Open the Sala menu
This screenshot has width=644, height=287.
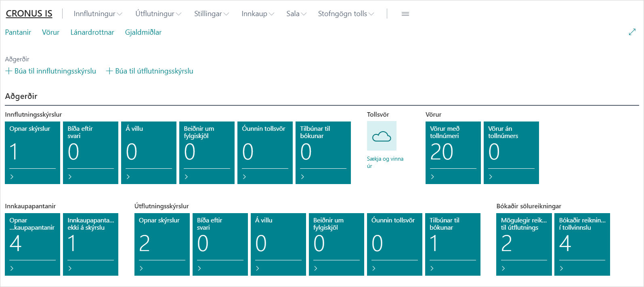[296, 14]
